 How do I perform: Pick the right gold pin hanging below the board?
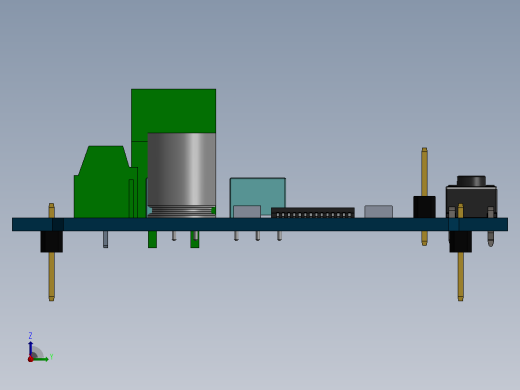pyautogui.click(x=460, y=276)
